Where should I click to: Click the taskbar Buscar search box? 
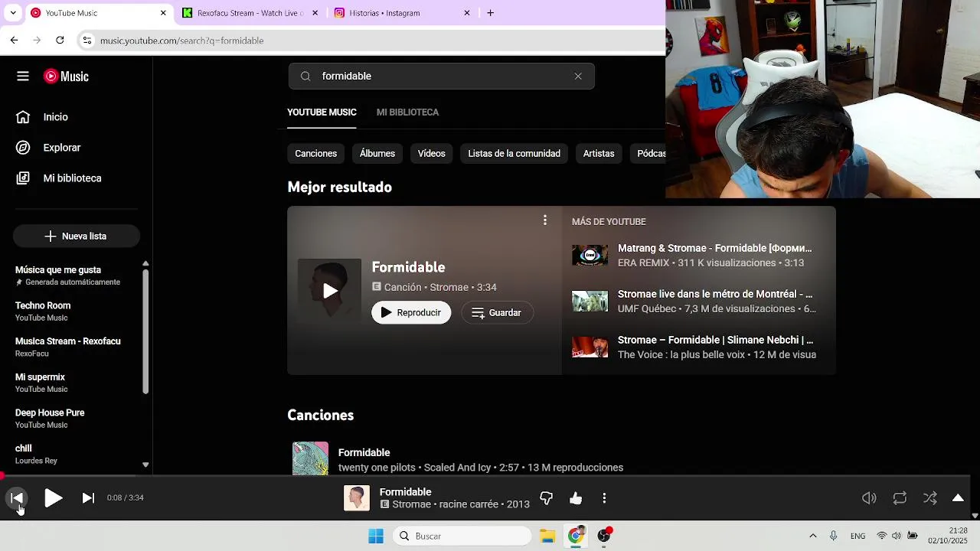(462, 536)
